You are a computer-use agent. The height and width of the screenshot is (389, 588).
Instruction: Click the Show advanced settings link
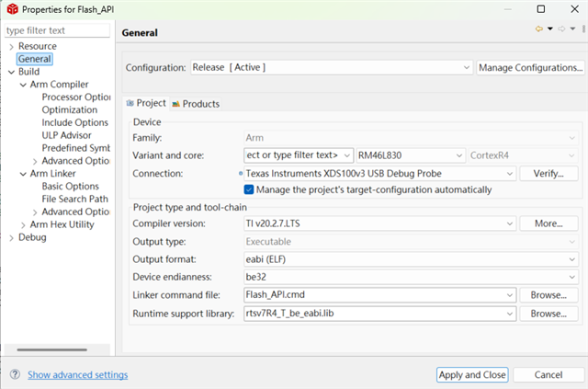point(77,374)
